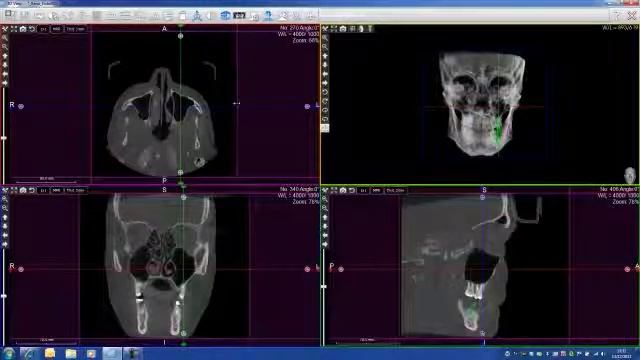Set coronal view to 1:1 scale
The height and width of the screenshot is (360, 640).
click(x=43, y=190)
